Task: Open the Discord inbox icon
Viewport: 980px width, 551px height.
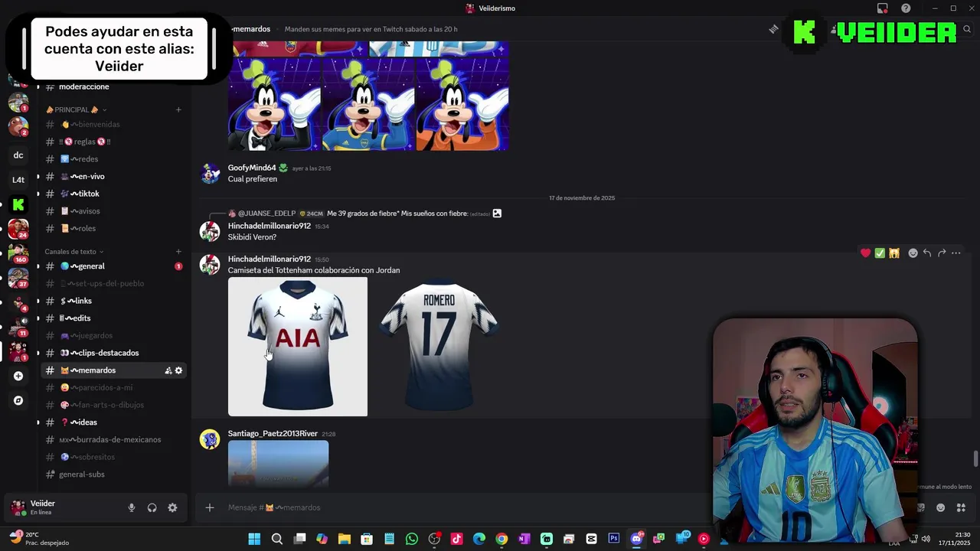Action: click(x=883, y=8)
